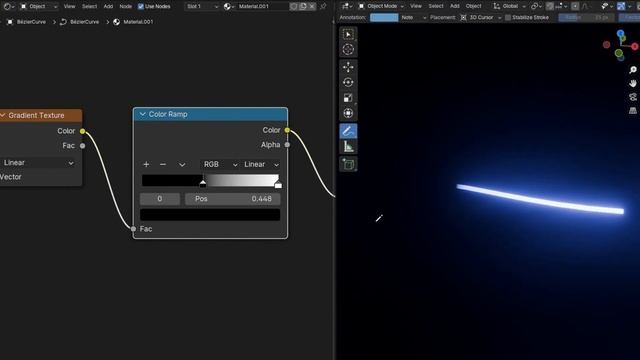This screenshot has height=360, width=640.
Task: Click the blue Z axis gizmo ball
Action: click(620, 33)
